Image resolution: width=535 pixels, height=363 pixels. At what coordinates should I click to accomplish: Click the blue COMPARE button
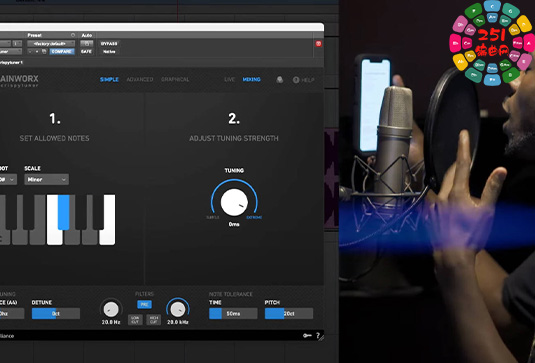[x=62, y=52]
